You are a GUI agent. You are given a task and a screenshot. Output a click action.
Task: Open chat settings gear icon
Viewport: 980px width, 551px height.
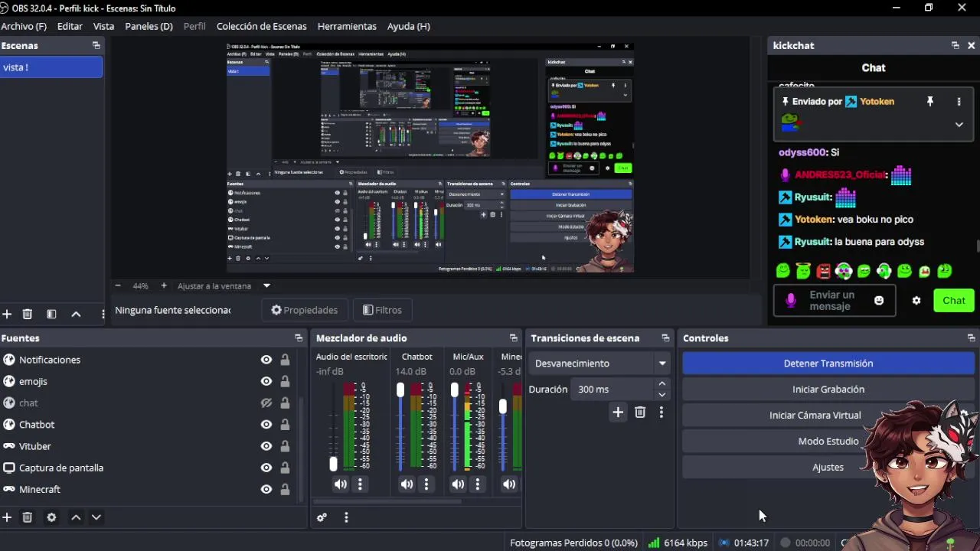click(916, 301)
